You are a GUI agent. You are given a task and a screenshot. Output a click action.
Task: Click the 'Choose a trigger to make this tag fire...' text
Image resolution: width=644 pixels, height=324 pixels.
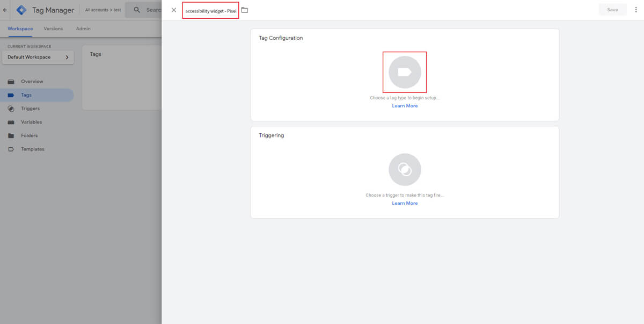pyautogui.click(x=405, y=195)
